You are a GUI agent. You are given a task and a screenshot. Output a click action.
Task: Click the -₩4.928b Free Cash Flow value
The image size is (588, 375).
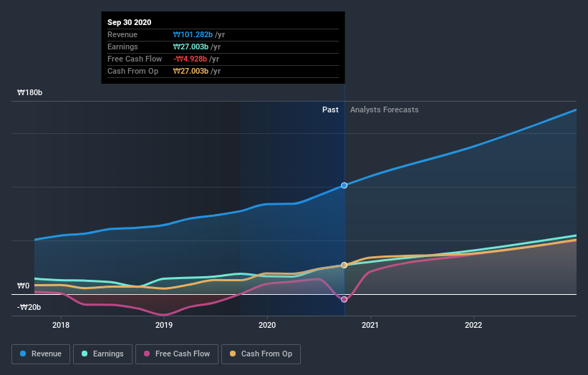coord(190,59)
